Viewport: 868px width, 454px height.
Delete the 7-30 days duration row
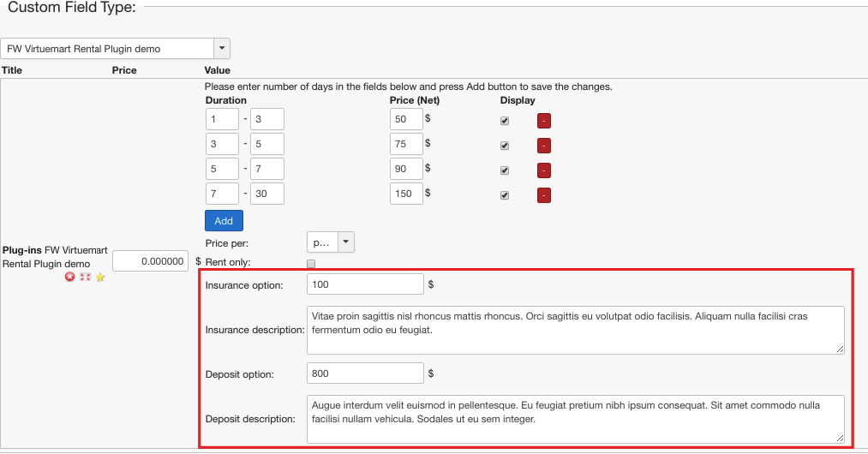click(x=543, y=195)
